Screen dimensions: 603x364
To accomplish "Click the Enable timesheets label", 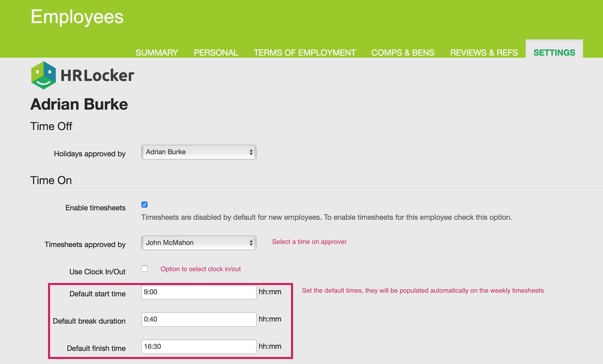I will 95,208.
